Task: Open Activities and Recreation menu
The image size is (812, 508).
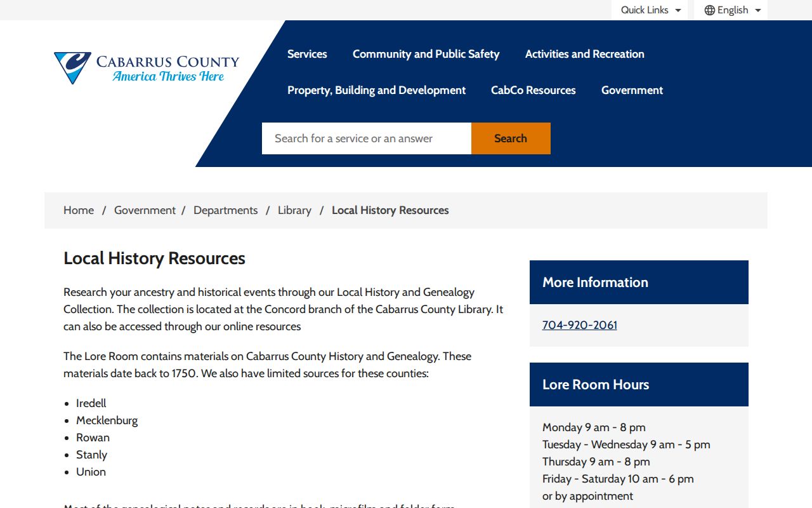Action: [x=585, y=54]
